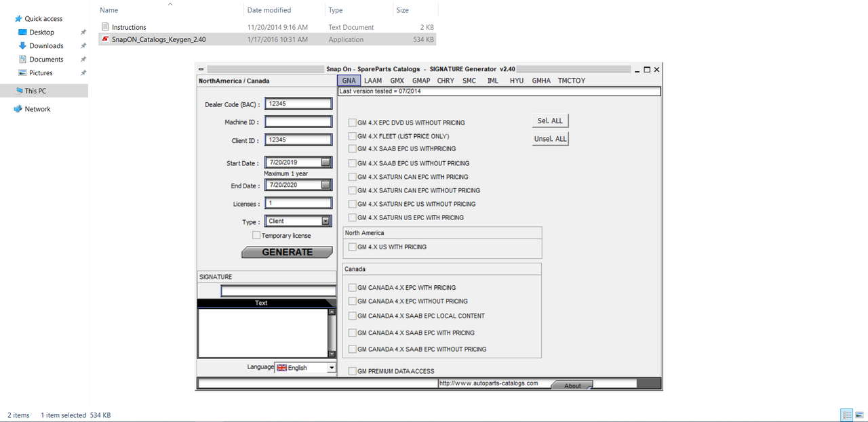Check GM 4.X FLEET (LIST PRICE ONLY)
Viewport: 868px width, 422px height.
[353, 136]
